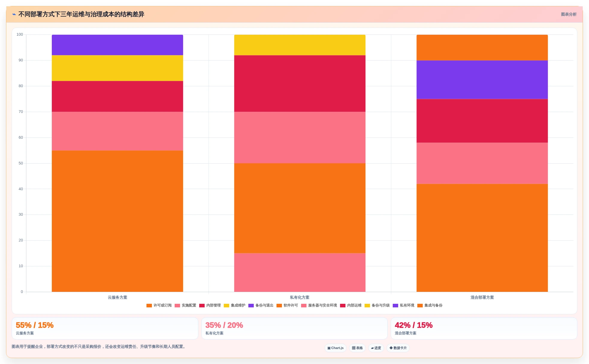The height and width of the screenshot is (364, 589).
Task: Click the x-axis label 云服务方案
Action: [x=117, y=297]
